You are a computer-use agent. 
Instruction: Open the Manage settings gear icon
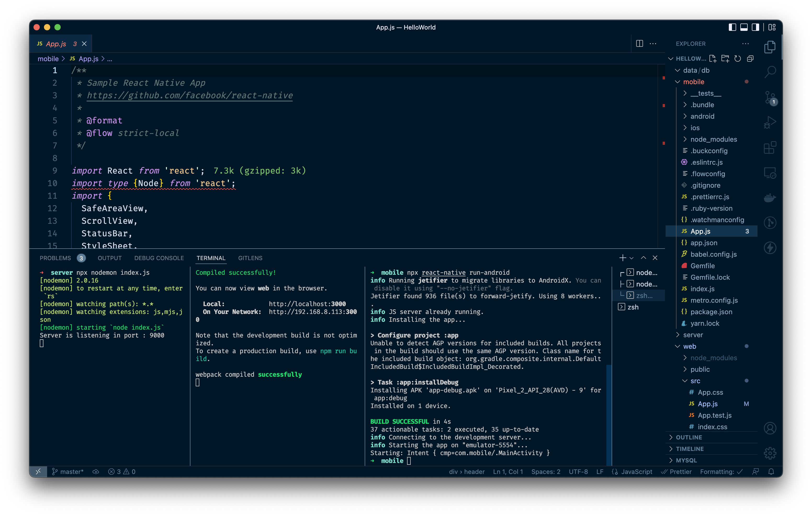[770, 453]
